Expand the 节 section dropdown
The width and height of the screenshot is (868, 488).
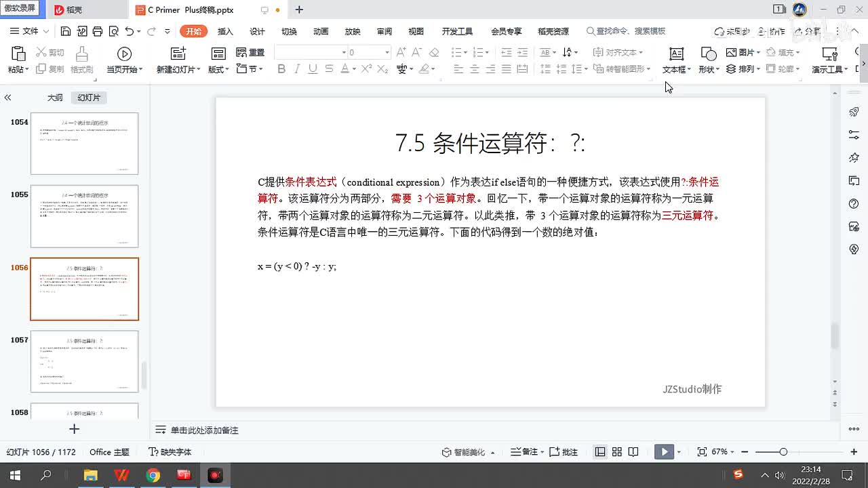coord(250,69)
